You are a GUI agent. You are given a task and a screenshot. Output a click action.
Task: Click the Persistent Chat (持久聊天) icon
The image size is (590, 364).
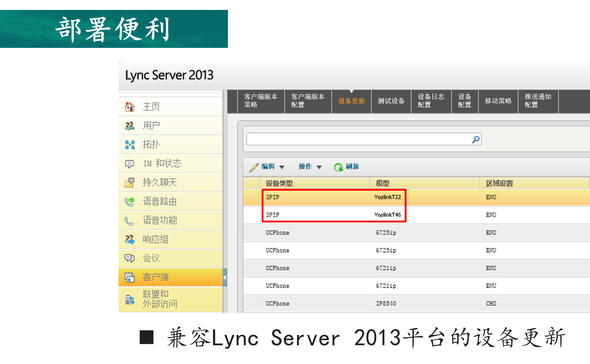tap(130, 182)
